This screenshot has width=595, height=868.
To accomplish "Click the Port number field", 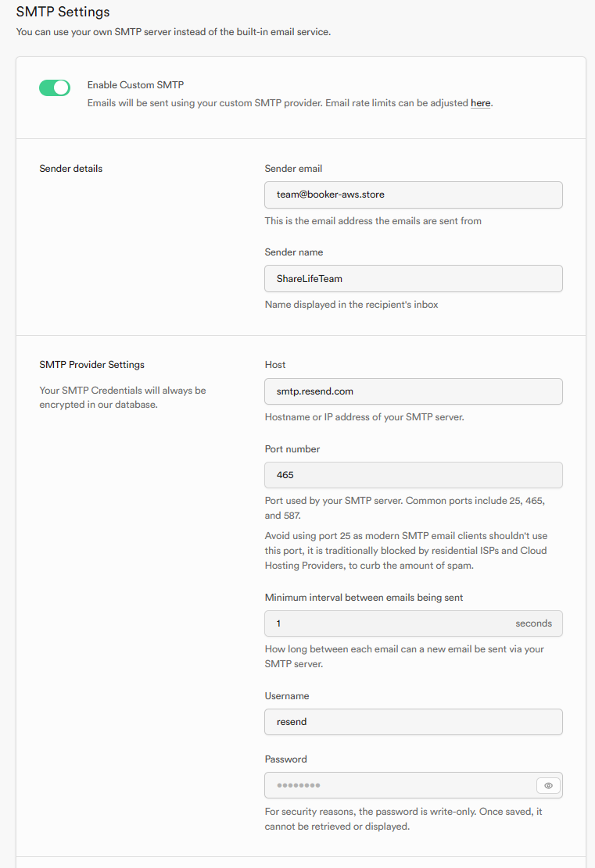I will [x=414, y=475].
